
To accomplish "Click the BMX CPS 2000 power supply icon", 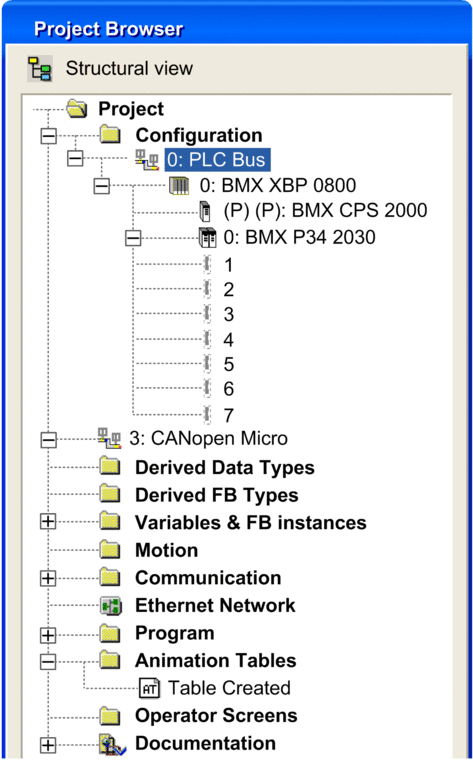I will click(205, 211).
